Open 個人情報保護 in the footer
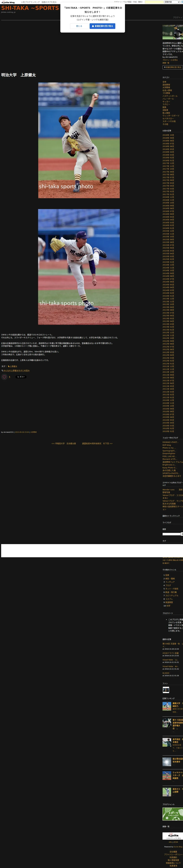The width and height of the screenshot is (183, 868). click(x=173, y=860)
